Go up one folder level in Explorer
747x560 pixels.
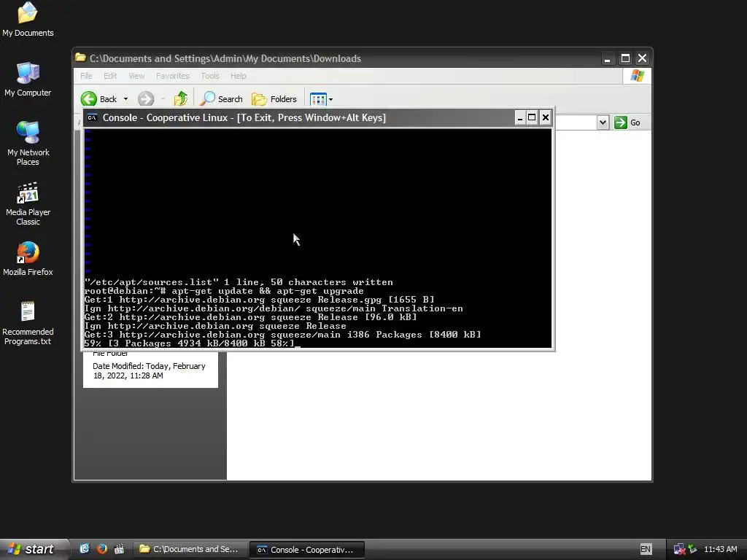coord(181,98)
